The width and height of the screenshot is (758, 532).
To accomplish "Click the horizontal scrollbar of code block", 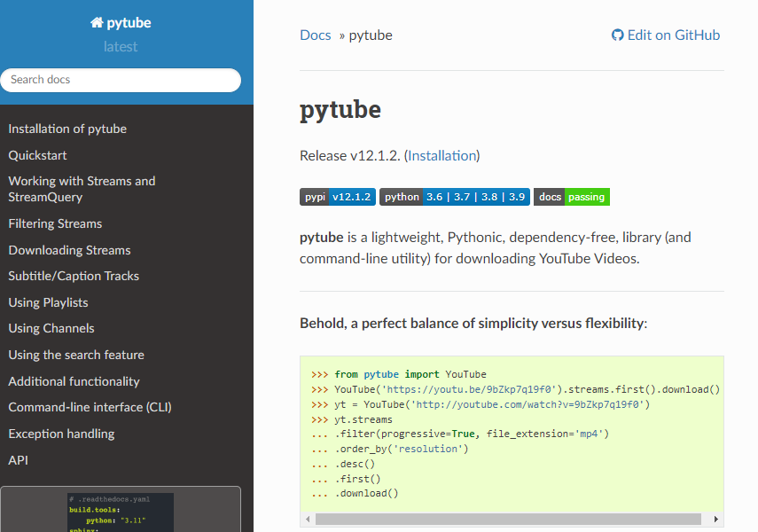I will 508,519.
